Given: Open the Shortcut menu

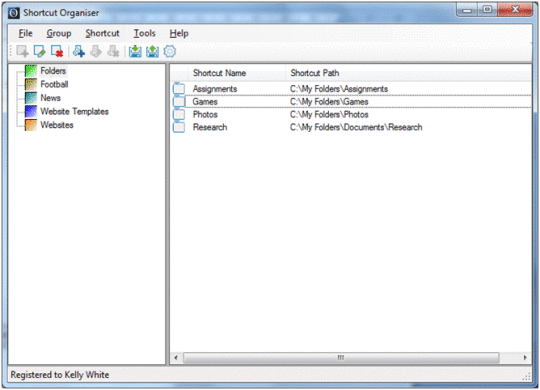Looking at the screenshot, I should click(x=102, y=33).
